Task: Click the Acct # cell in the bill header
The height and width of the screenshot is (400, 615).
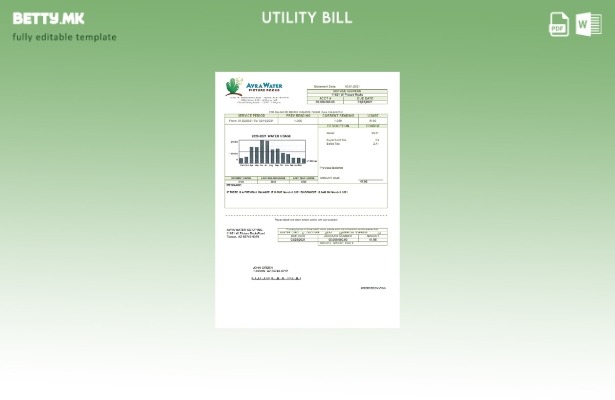Action: [326, 100]
